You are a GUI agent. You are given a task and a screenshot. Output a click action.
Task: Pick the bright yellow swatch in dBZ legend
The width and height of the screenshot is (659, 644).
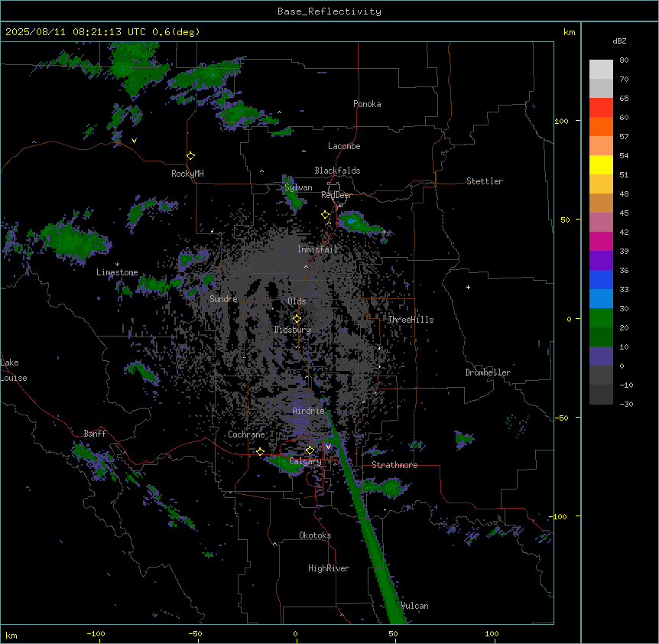pos(601,164)
